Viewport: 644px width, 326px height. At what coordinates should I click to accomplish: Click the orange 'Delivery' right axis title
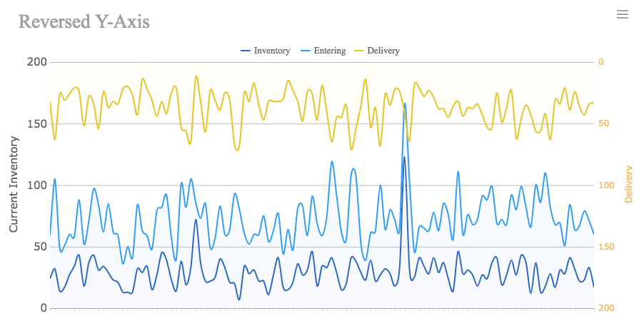[629, 184]
